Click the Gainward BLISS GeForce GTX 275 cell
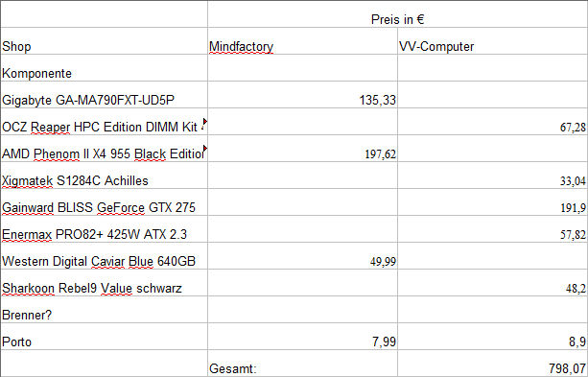588x377 pixels. (x=104, y=202)
